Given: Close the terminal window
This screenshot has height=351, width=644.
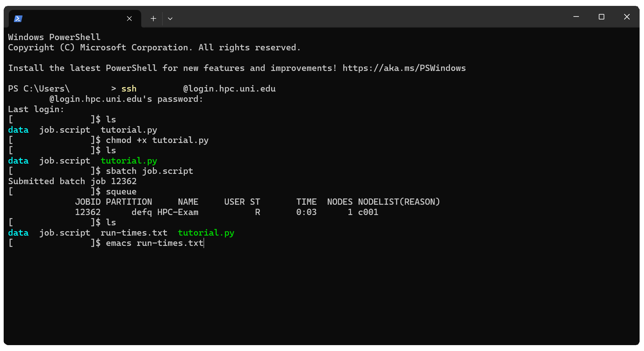Looking at the screenshot, I should click(627, 17).
